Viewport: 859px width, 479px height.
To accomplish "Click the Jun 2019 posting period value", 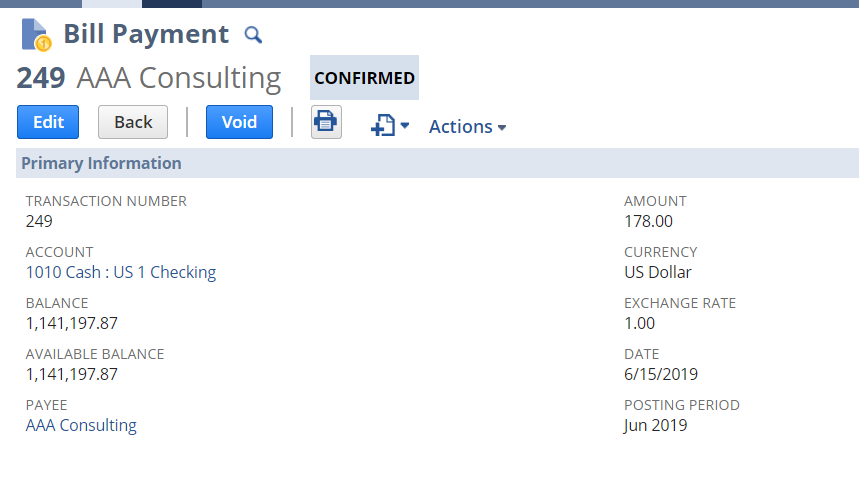I will (655, 425).
